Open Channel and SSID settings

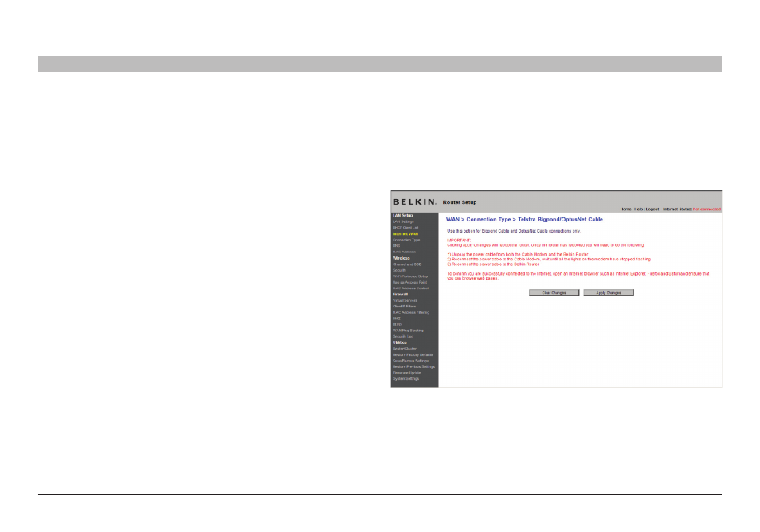tap(406, 264)
